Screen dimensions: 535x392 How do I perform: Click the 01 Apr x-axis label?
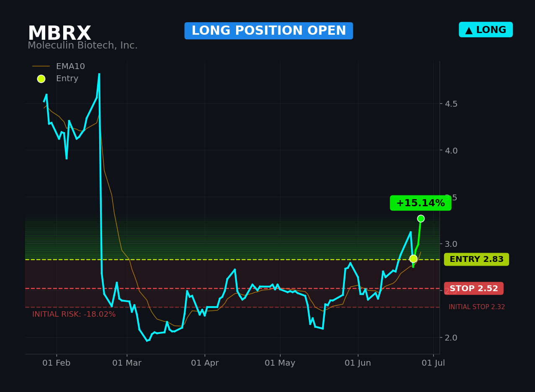tap(205, 363)
